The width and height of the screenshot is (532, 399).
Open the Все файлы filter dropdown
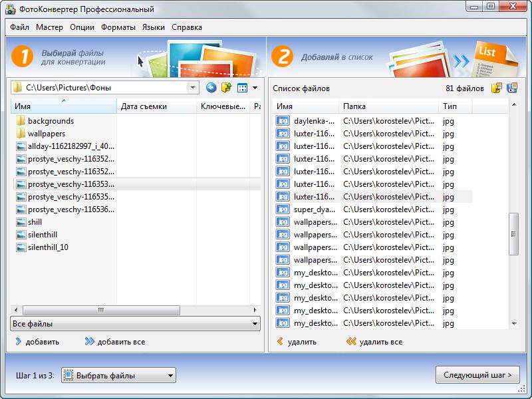click(x=136, y=324)
